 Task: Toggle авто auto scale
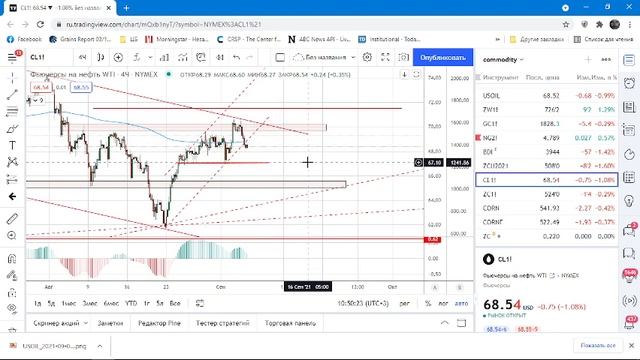(462, 303)
